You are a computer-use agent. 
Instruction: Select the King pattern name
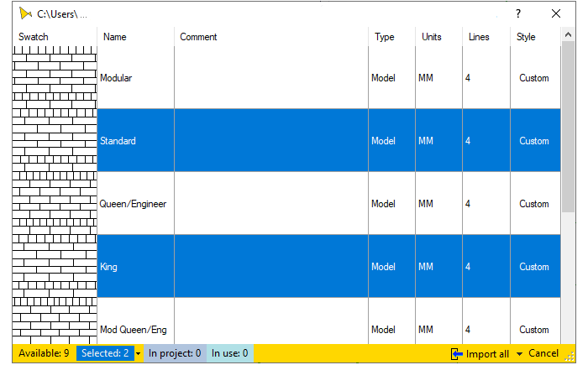108,267
